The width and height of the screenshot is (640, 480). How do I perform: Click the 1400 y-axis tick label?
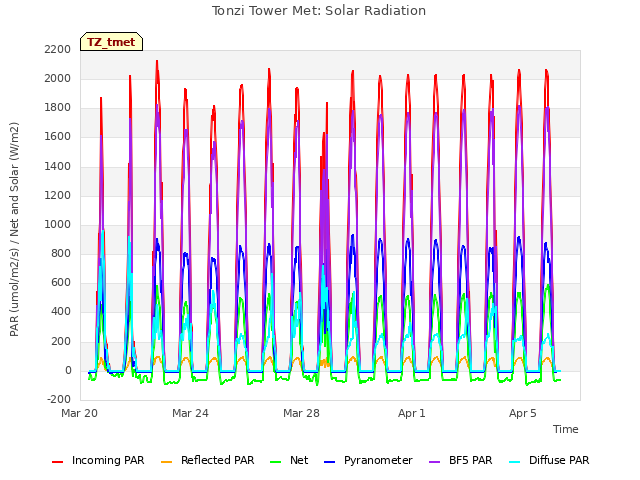click(58, 166)
